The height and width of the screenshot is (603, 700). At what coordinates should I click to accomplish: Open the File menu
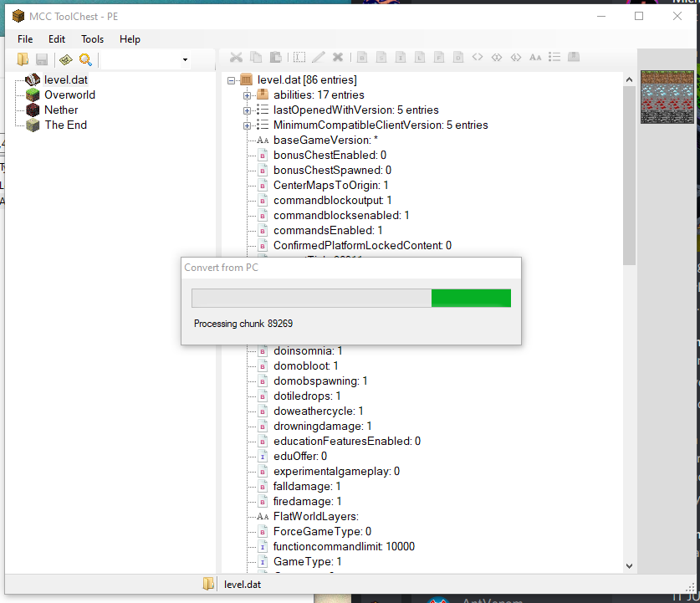25,39
